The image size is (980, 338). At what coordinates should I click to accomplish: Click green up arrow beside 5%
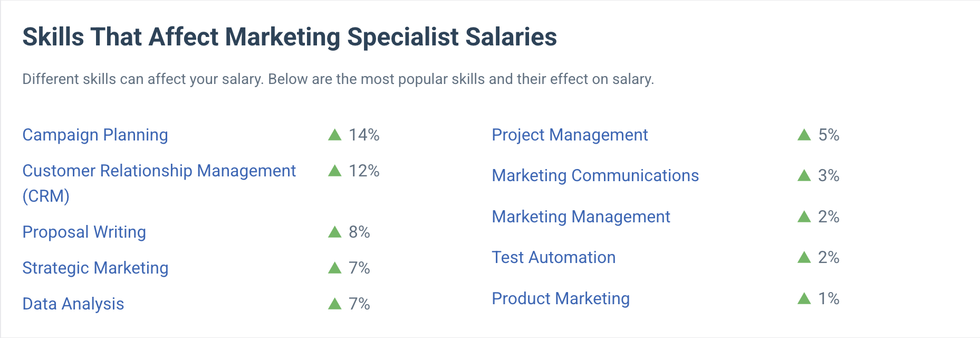point(804,135)
